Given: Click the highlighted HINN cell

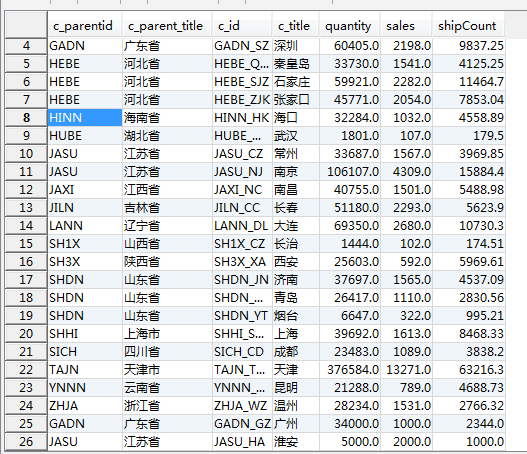Looking at the screenshot, I should tap(85, 118).
